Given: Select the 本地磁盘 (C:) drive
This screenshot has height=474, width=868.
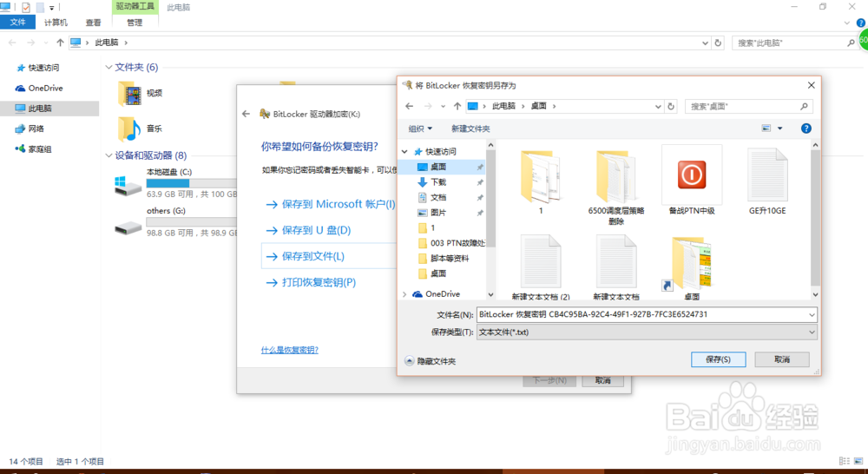Looking at the screenshot, I should (175, 183).
